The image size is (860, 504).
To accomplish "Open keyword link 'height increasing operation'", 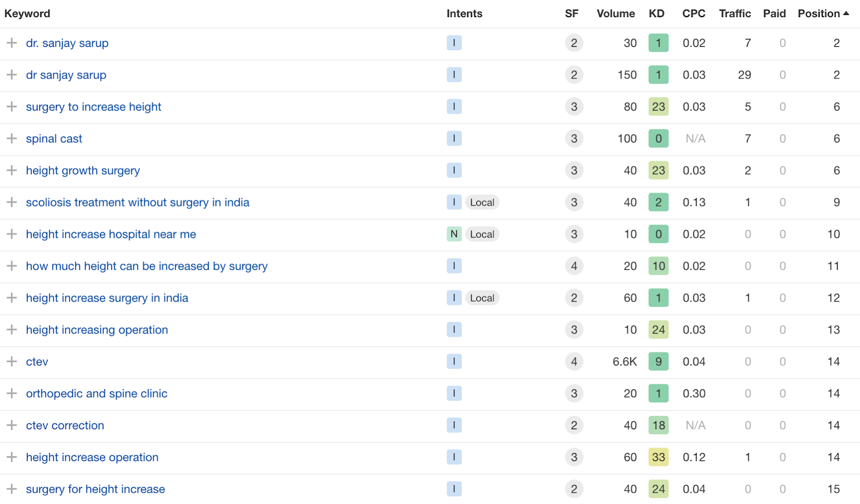I will (x=97, y=330).
